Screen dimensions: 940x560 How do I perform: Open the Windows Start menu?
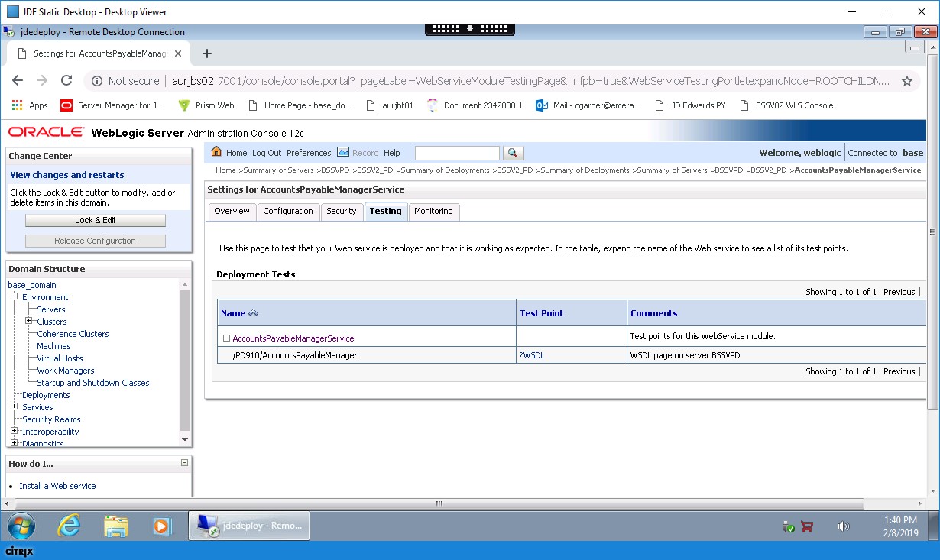click(22, 526)
